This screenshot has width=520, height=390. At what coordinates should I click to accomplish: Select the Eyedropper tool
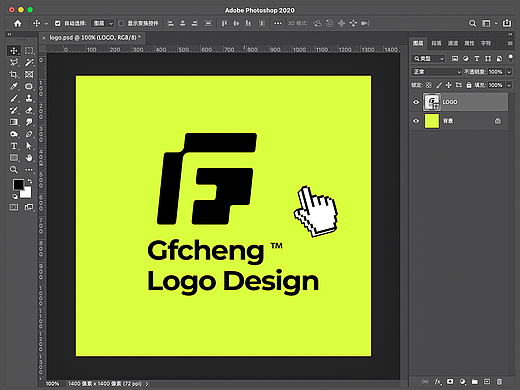(x=14, y=86)
